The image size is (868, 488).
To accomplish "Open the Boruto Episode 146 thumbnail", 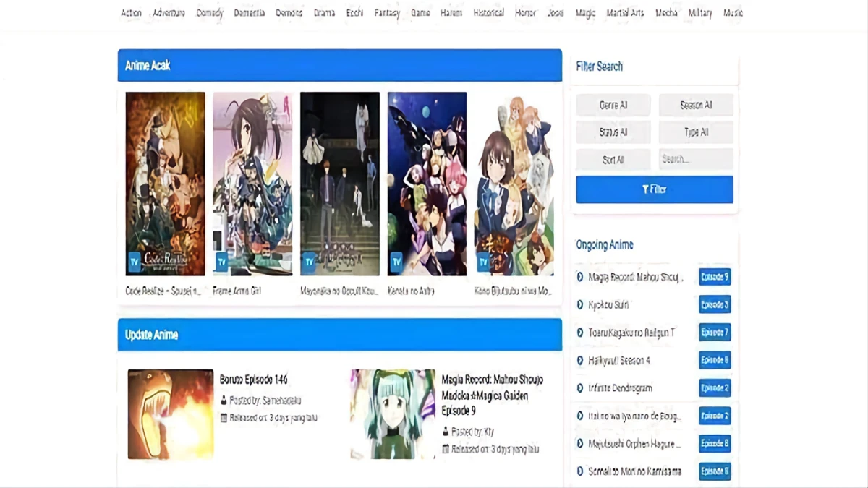I will pyautogui.click(x=171, y=414).
